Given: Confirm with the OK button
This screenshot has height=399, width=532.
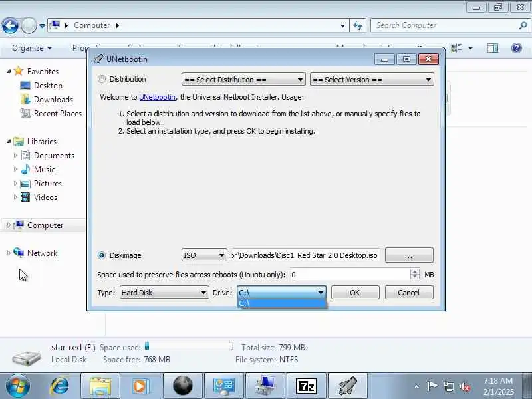Looking at the screenshot, I should tap(355, 293).
